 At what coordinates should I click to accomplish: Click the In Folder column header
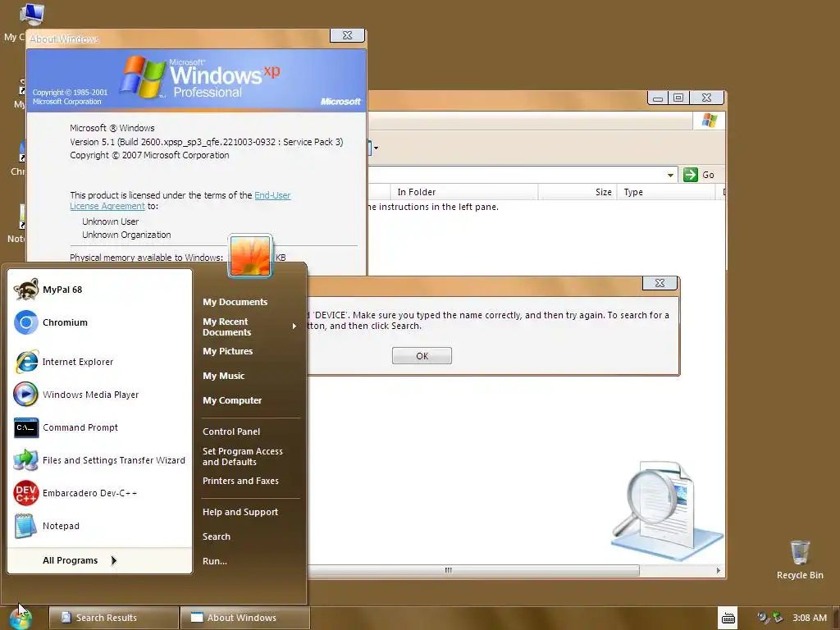[465, 192]
